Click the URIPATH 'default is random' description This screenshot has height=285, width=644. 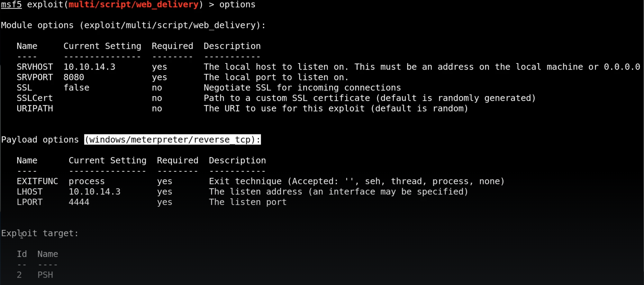point(336,108)
